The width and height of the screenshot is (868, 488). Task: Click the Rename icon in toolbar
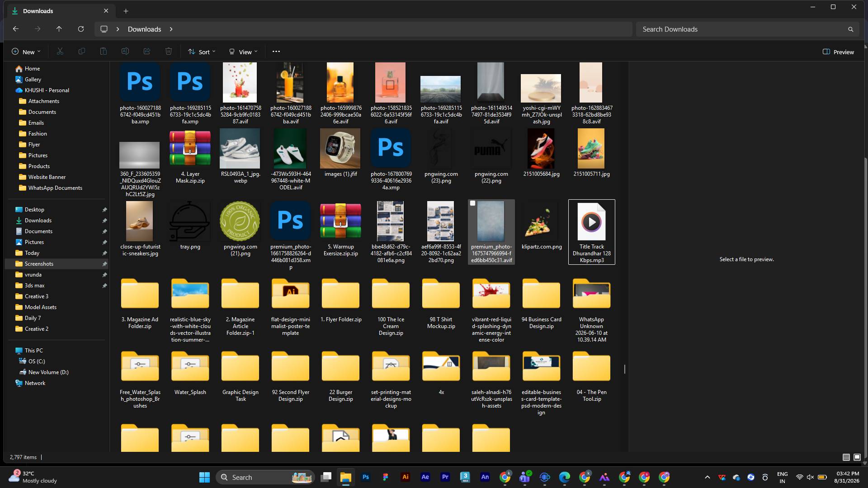coord(125,52)
